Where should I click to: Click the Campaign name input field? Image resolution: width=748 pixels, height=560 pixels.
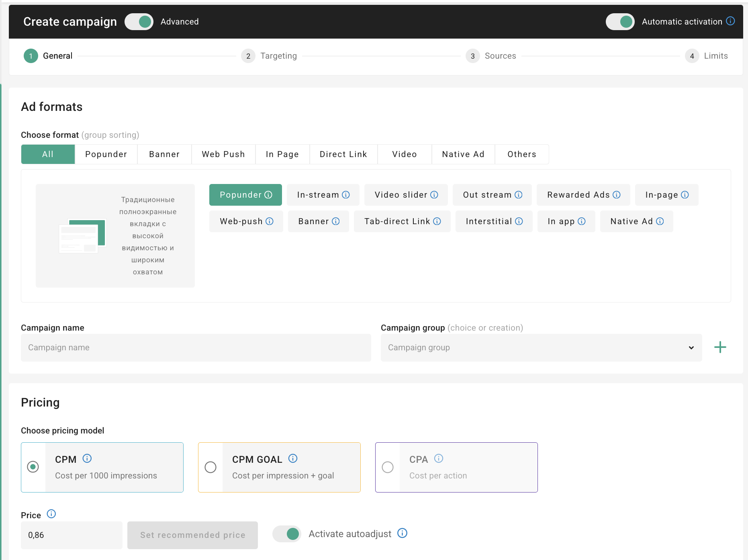click(196, 347)
